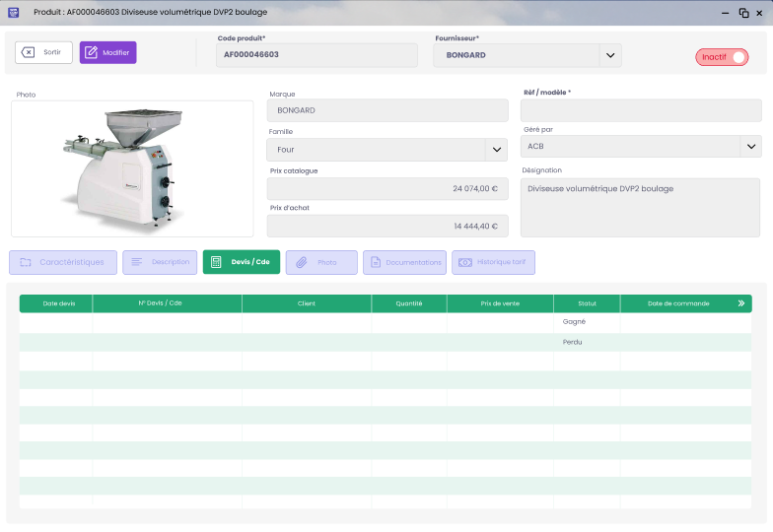This screenshot has width=773, height=532.
Task: Click the Sortir exit button
Action: point(43,52)
